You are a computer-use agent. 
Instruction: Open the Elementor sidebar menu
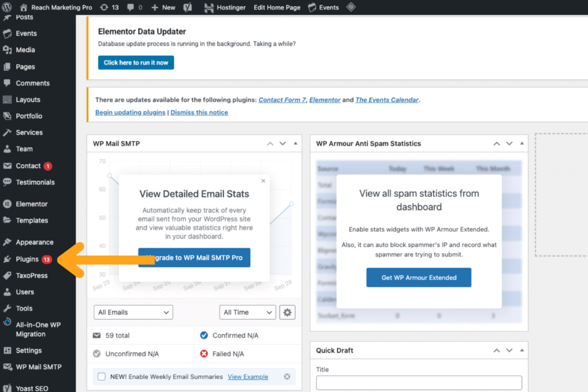32,204
